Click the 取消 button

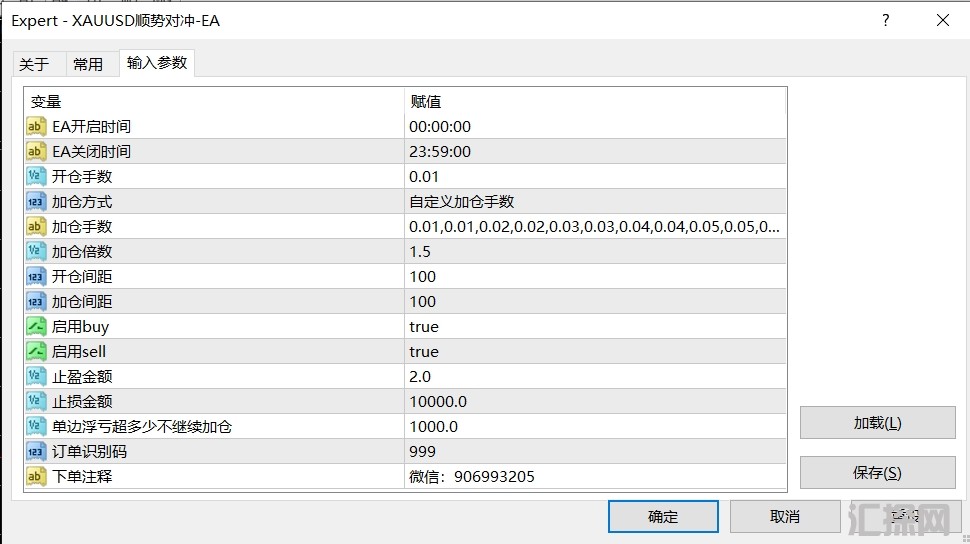785,517
